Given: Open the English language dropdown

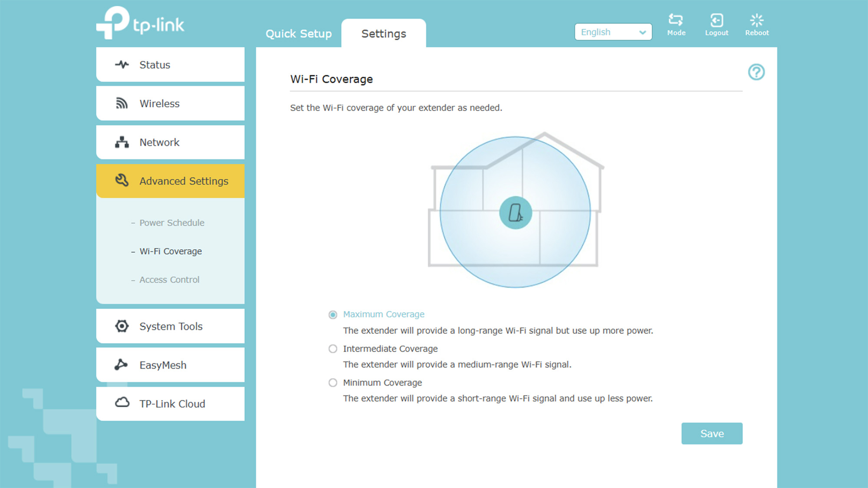Looking at the screenshot, I should pos(613,32).
